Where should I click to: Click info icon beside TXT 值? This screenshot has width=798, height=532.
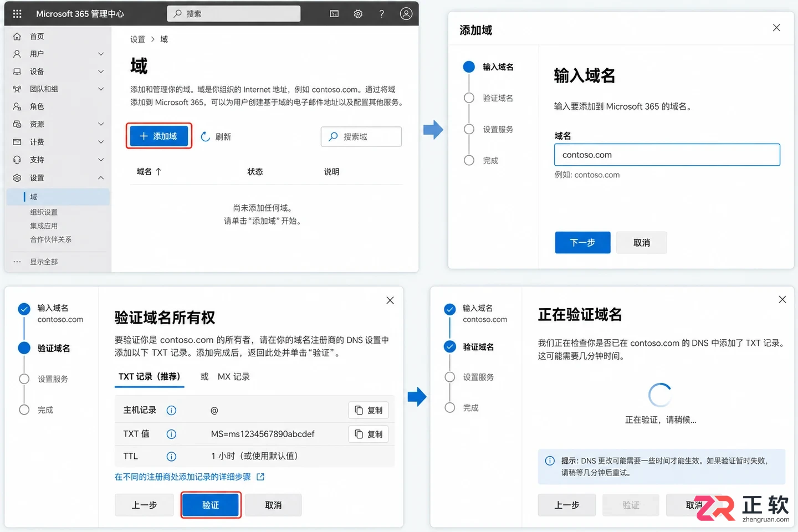coord(172,434)
